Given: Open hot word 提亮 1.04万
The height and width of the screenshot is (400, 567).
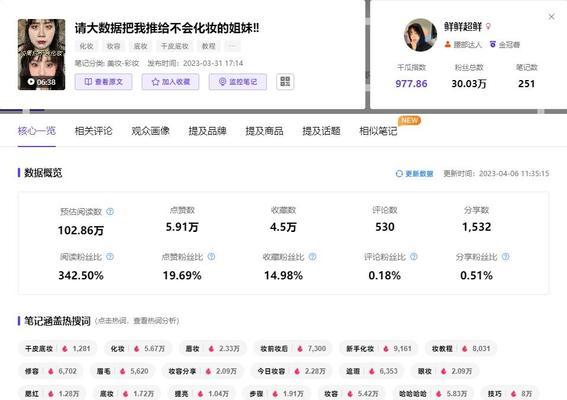Looking at the screenshot, I should [201, 393].
